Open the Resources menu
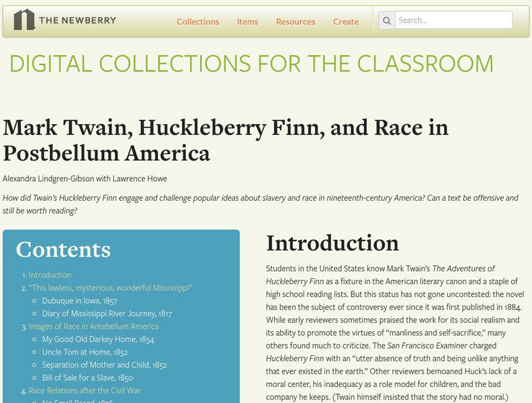This screenshot has height=403, width=532. [296, 21]
